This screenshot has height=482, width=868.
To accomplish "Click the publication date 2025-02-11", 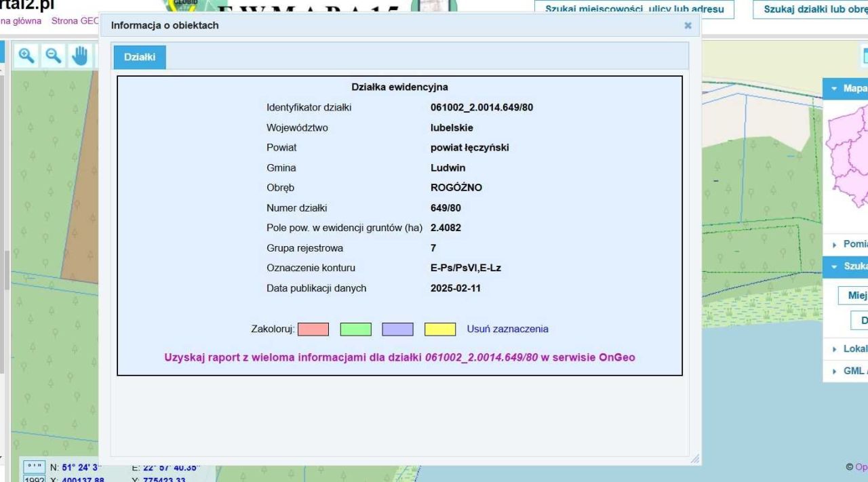I will (455, 288).
